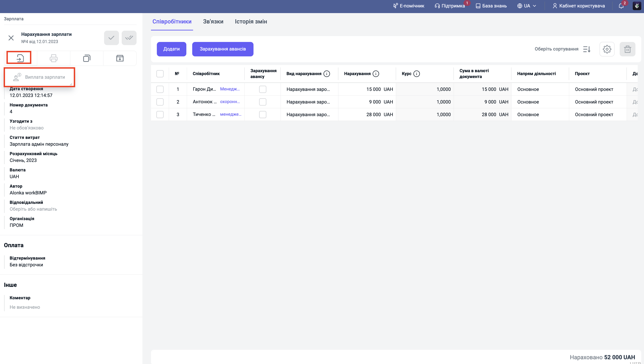The width and height of the screenshot is (644, 364).
Task: Click the Додати button
Action: (x=171, y=49)
